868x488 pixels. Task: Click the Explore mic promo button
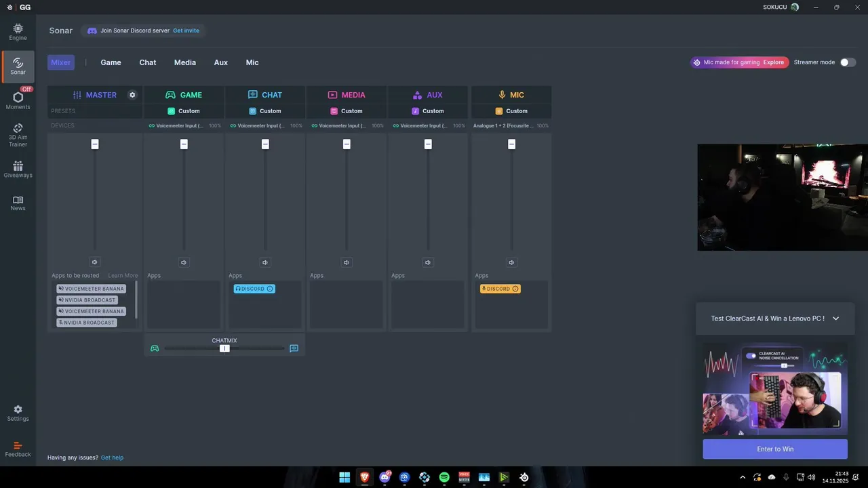(x=774, y=62)
